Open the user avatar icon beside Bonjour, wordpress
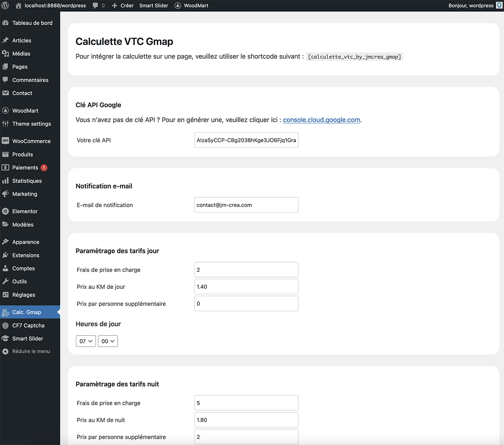The image size is (504, 445). point(499,5)
